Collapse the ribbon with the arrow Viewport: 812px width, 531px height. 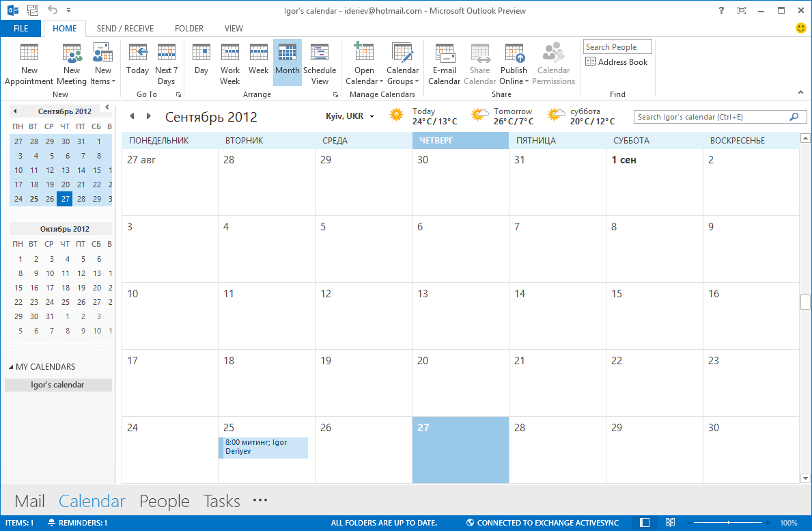click(x=800, y=92)
